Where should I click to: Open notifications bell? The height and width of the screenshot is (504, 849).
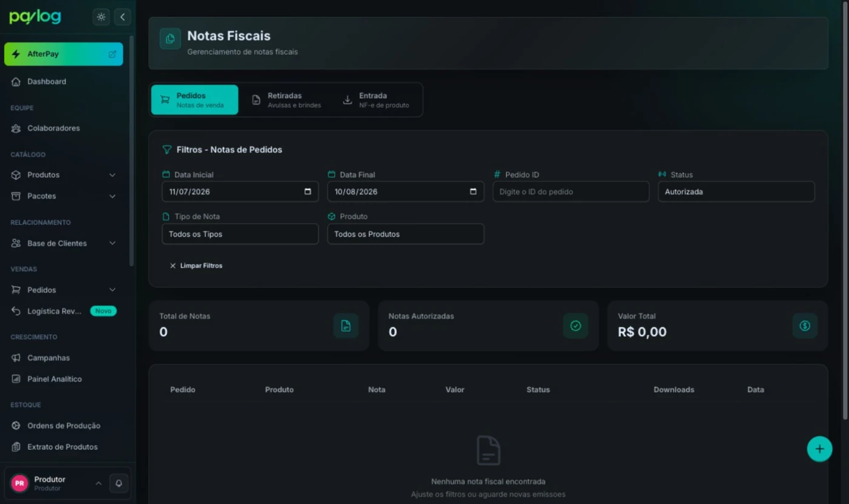click(x=119, y=483)
